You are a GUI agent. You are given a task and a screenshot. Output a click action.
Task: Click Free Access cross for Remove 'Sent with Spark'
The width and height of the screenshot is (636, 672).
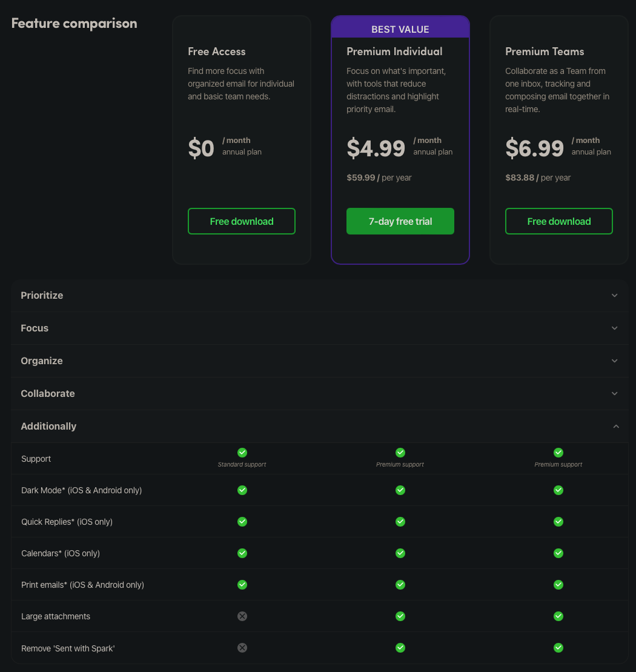click(242, 648)
